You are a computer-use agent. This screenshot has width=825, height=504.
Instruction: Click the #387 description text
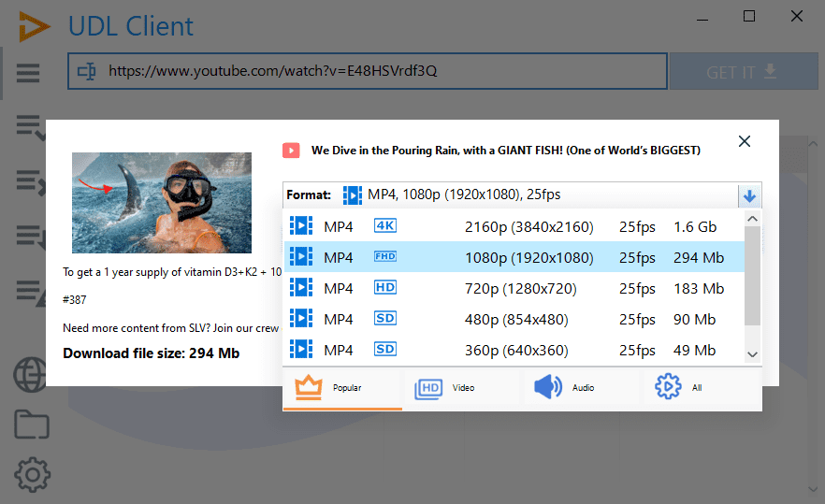pos(74,300)
